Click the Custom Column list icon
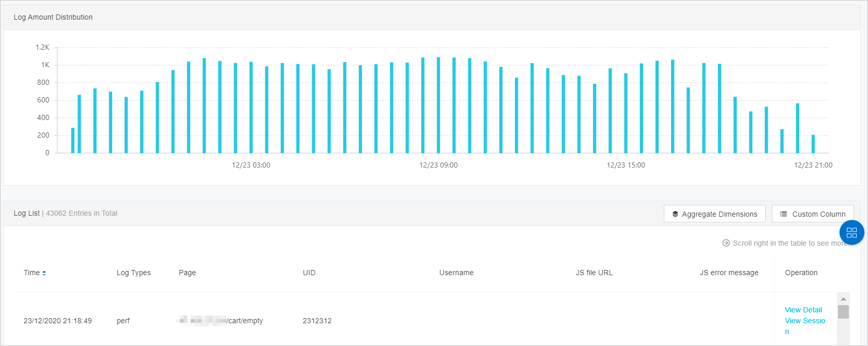 (x=783, y=214)
